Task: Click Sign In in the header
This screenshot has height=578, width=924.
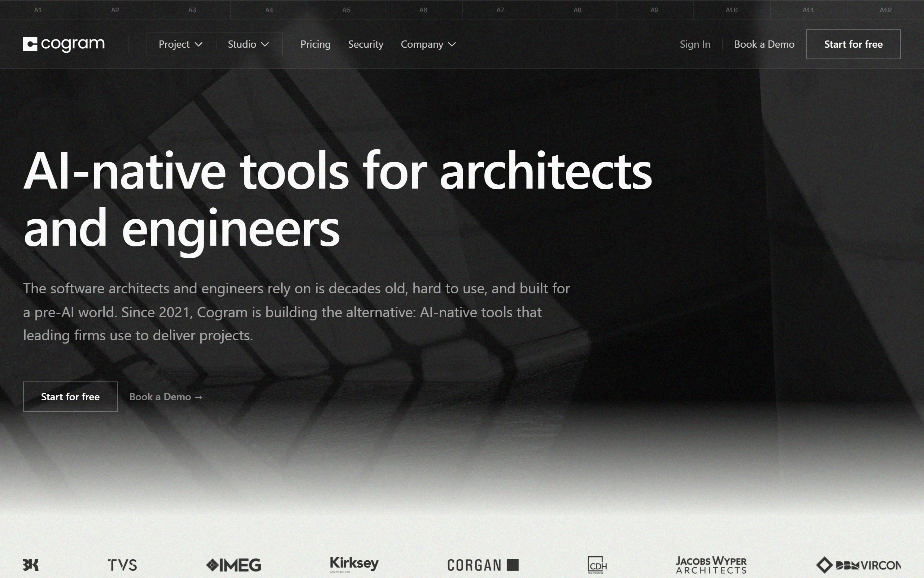Action: [695, 44]
